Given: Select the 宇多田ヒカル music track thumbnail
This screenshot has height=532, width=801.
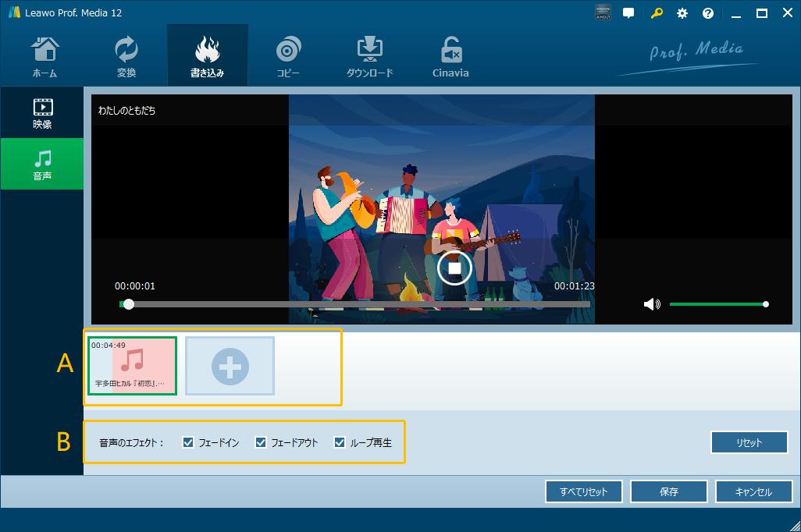Looking at the screenshot, I should coord(132,366).
